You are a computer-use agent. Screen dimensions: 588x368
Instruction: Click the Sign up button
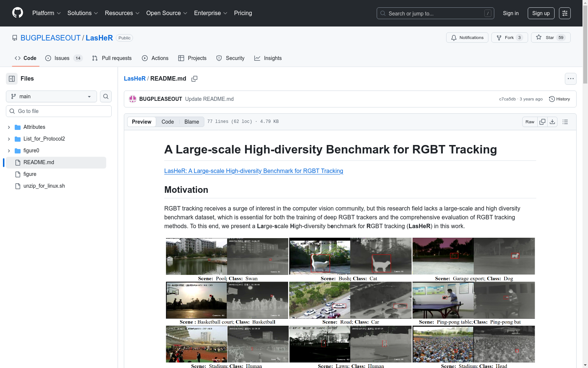click(x=541, y=13)
